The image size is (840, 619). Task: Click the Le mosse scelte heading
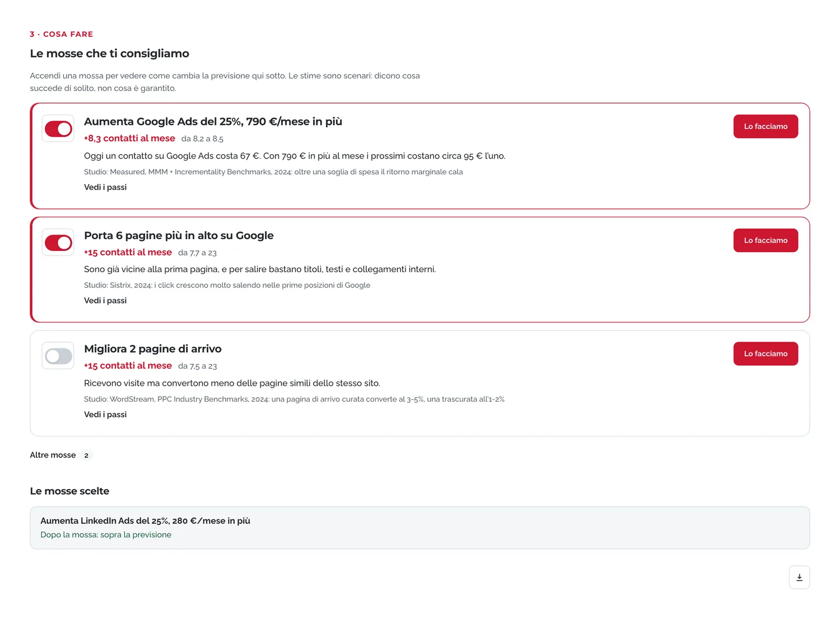click(x=69, y=491)
